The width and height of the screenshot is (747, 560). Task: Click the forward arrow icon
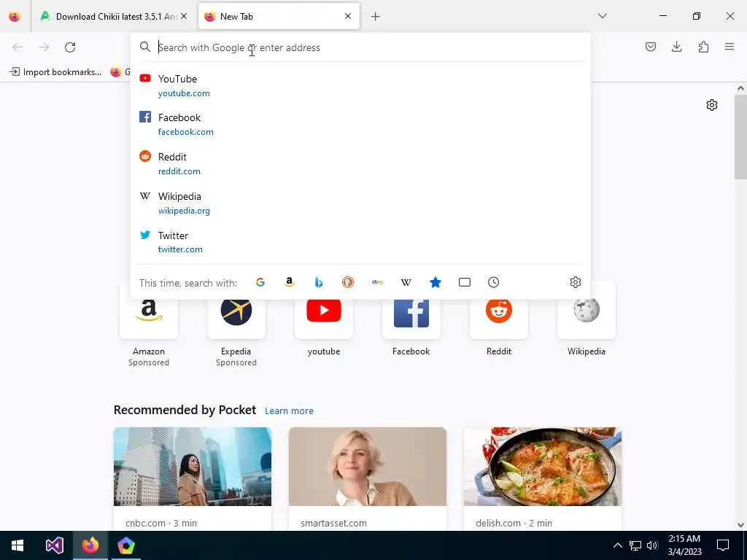[x=44, y=47]
